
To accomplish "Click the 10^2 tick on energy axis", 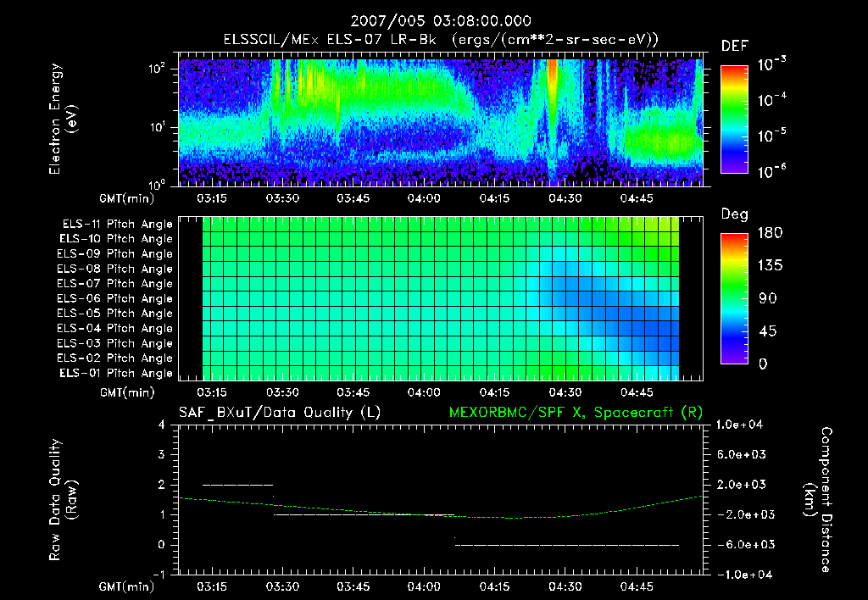I will point(157,69).
